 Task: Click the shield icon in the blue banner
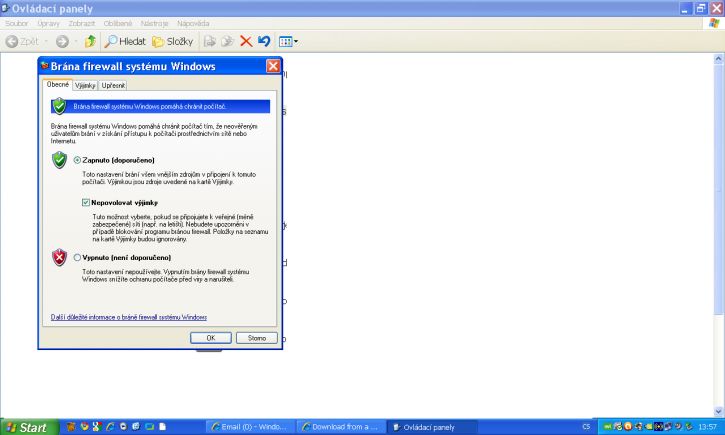(x=59, y=106)
